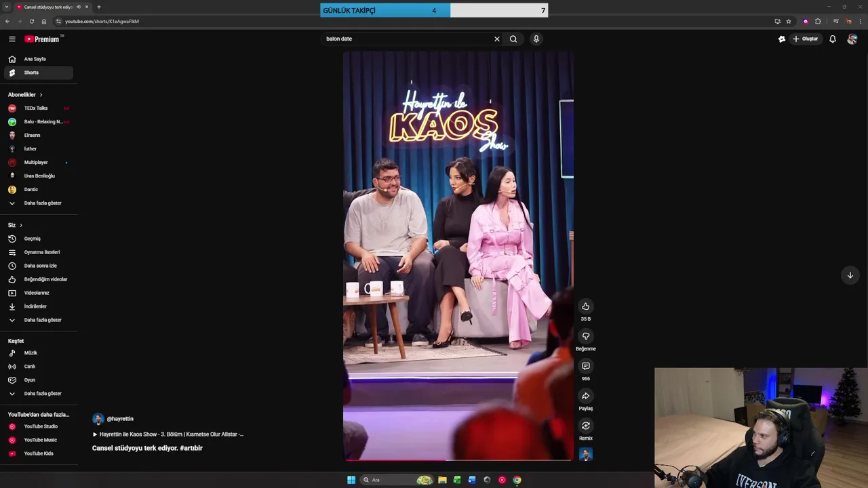Screen dimensions: 868x488
Task: Open the Short's comments panel
Action: point(586,366)
